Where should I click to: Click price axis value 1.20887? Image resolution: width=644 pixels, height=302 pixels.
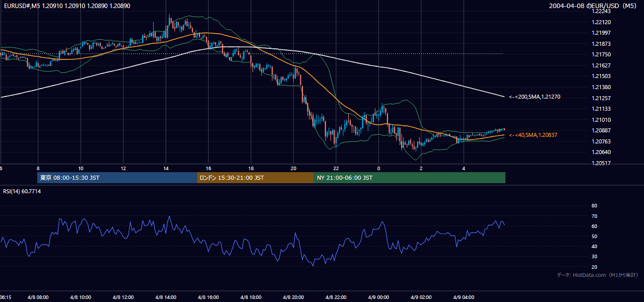click(x=601, y=130)
